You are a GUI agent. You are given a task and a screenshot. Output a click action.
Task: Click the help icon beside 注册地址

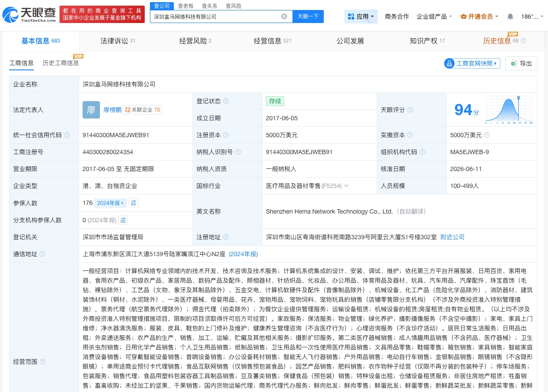pyautogui.click(x=226, y=237)
